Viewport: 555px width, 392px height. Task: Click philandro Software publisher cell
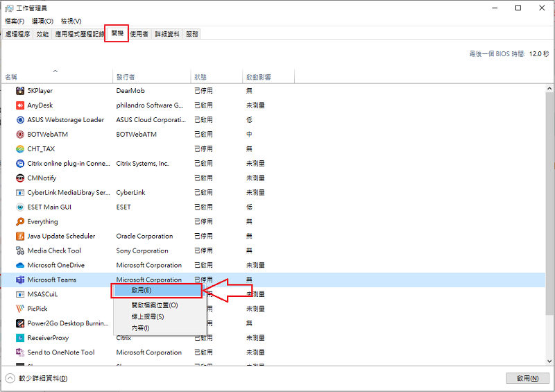150,105
